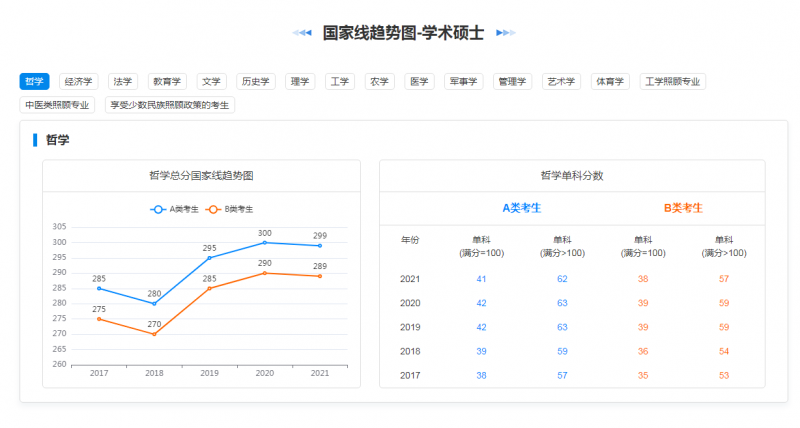Click the 2019 row year cell in table
Image resolution: width=800 pixels, height=428 pixels.
[x=410, y=327]
